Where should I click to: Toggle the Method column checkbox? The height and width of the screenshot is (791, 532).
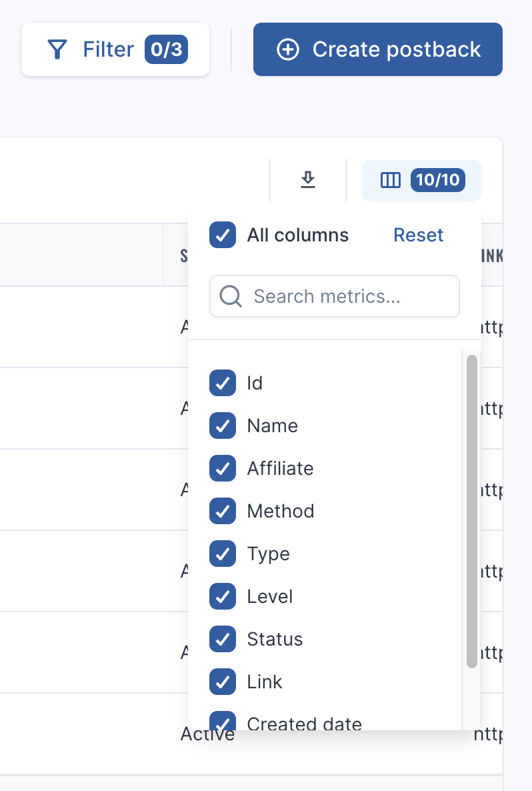point(223,511)
